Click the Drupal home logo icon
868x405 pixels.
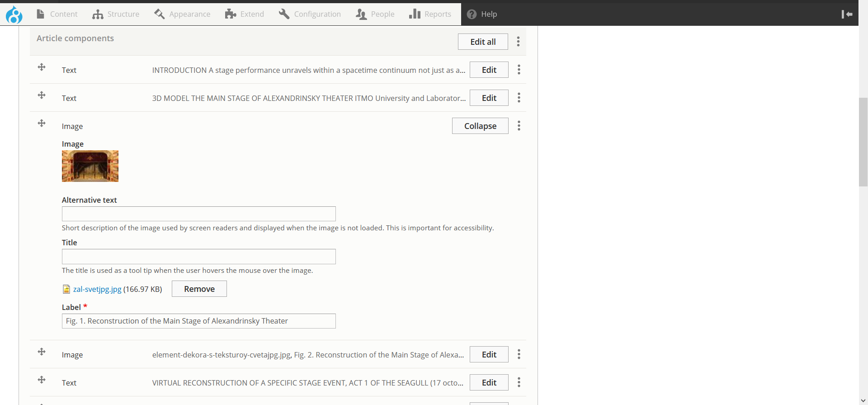(x=14, y=14)
